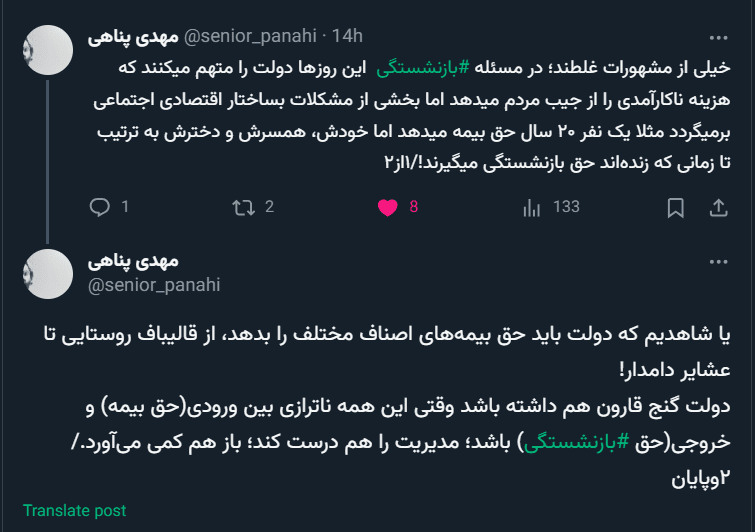Unlike the first tweet via heart icon
The width and height of the screenshot is (755, 532).
pos(388,207)
